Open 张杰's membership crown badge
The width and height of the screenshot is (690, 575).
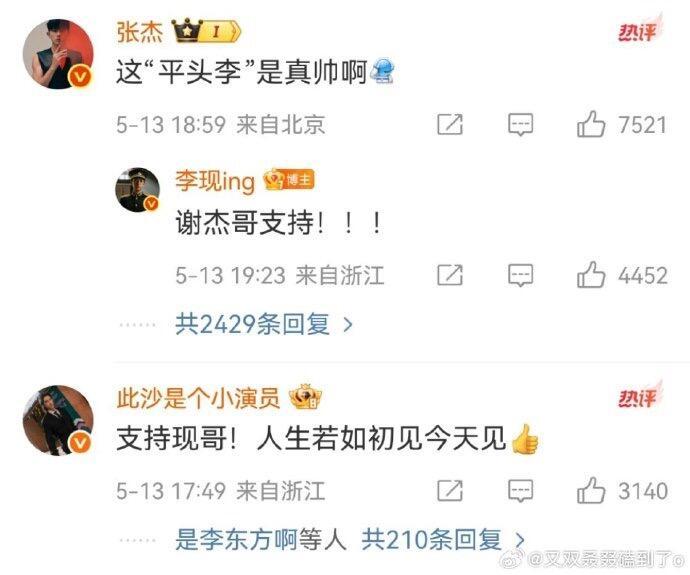[206, 31]
